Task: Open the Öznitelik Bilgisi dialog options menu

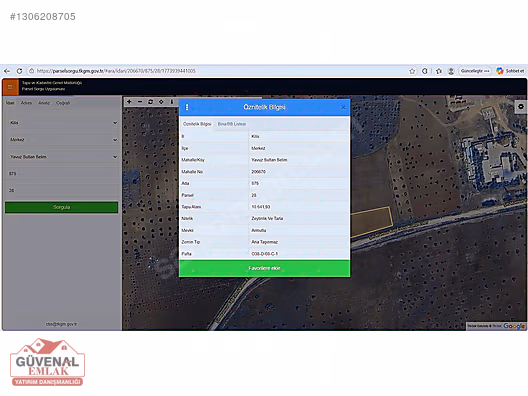Action: pos(187,107)
